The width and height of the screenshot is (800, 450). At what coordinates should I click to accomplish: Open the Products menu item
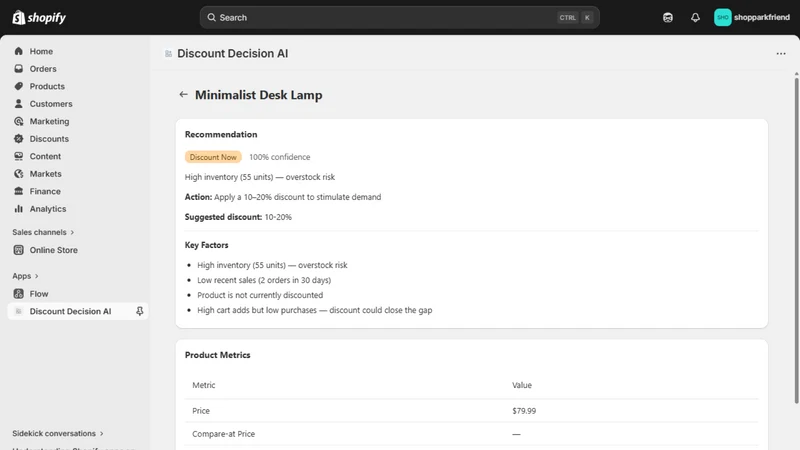(x=47, y=86)
